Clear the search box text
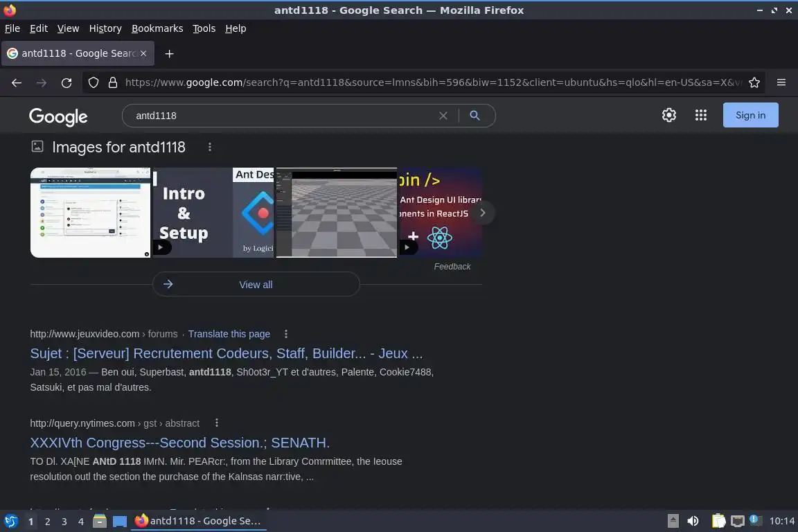 point(443,116)
